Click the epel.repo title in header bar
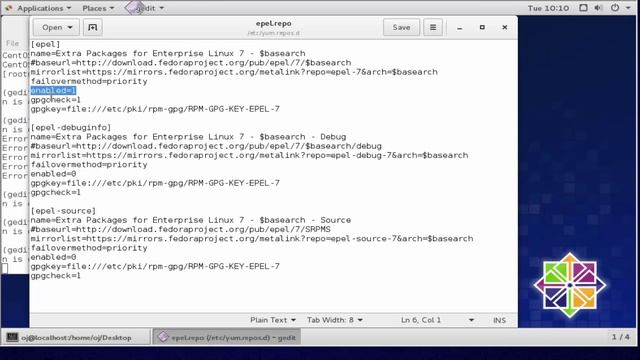This screenshot has width=640, height=360. pos(273,23)
